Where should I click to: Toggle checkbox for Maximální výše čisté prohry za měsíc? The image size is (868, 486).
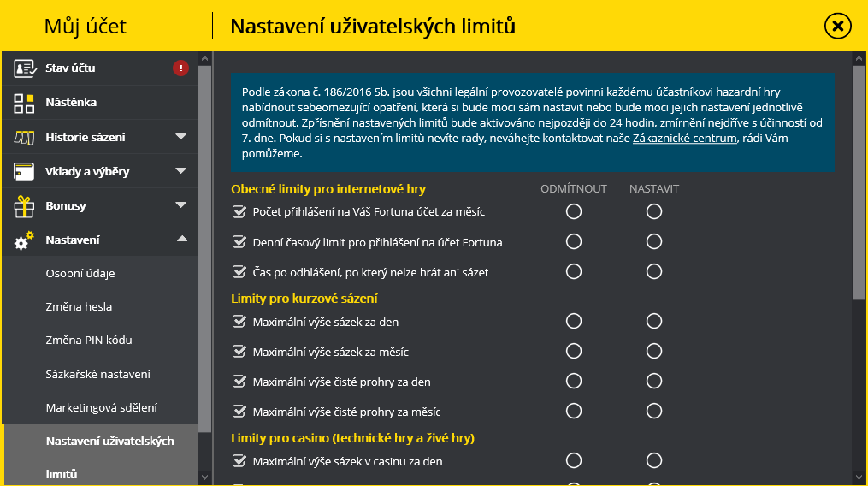239,412
